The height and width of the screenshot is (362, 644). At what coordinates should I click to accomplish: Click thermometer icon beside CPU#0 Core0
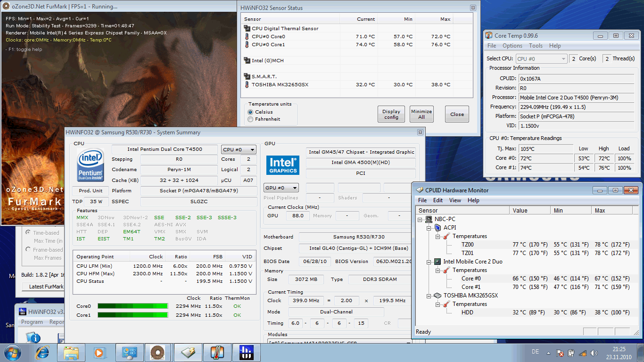247,36
